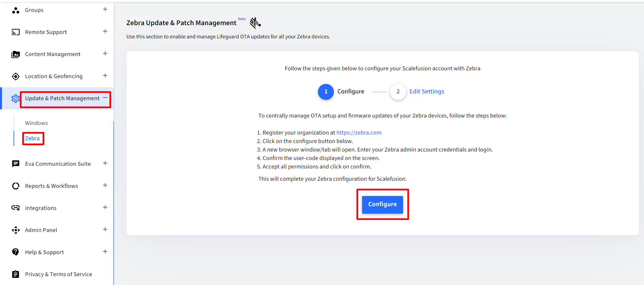The height and width of the screenshot is (285, 644).
Task: Click the Reports & Workflows circle icon
Action: coord(16,186)
